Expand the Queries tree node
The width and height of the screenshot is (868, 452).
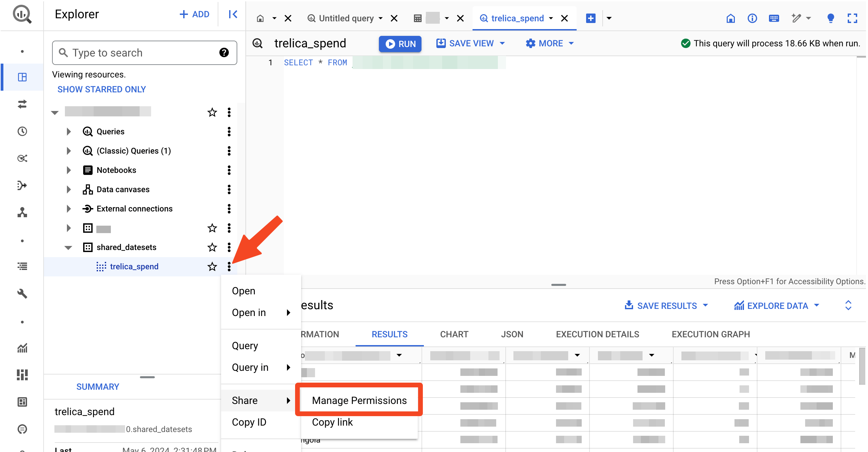pos(69,132)
